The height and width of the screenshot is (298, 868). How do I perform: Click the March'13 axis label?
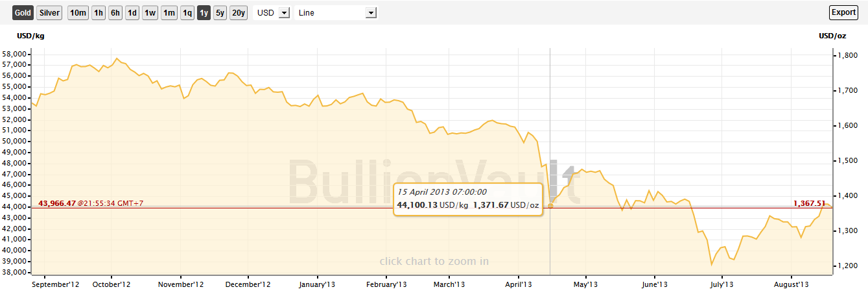tap(449, 284)
